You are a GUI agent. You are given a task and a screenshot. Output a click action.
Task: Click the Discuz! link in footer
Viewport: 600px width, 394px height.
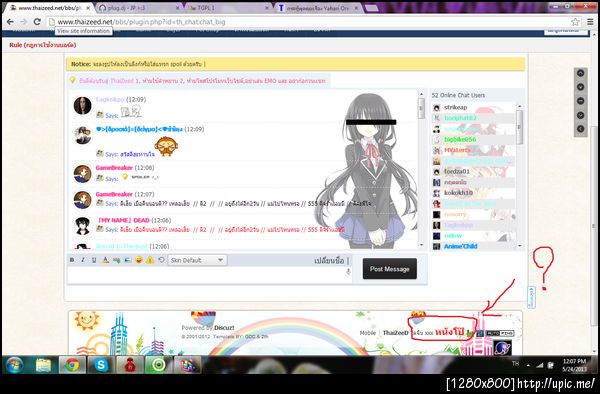point(224,328)
